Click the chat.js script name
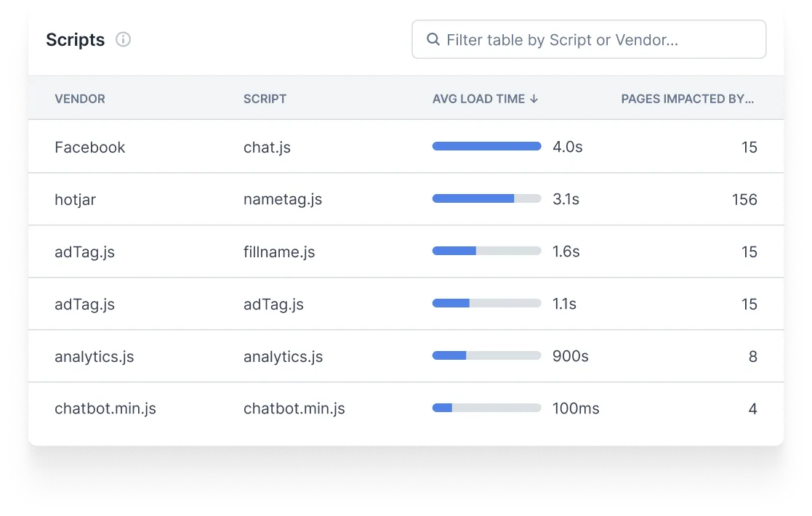Viewport: 812px width, 516px height. [267, 148]
